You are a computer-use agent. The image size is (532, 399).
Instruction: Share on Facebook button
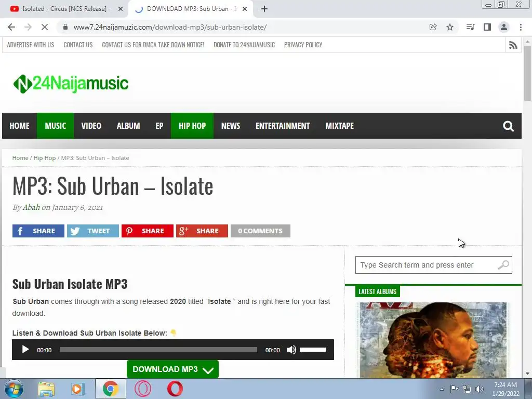tap(38, 231)
